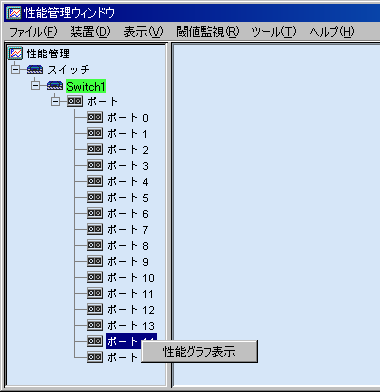Open the 装置(D) menu
The image size is (380, 392).
pyautogui.click(x=90, y=32)
